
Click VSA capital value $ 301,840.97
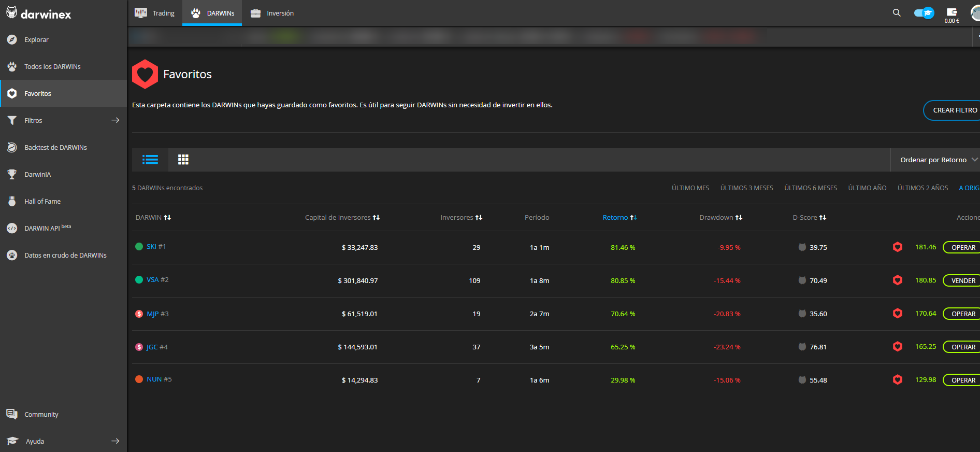point(358,280)
